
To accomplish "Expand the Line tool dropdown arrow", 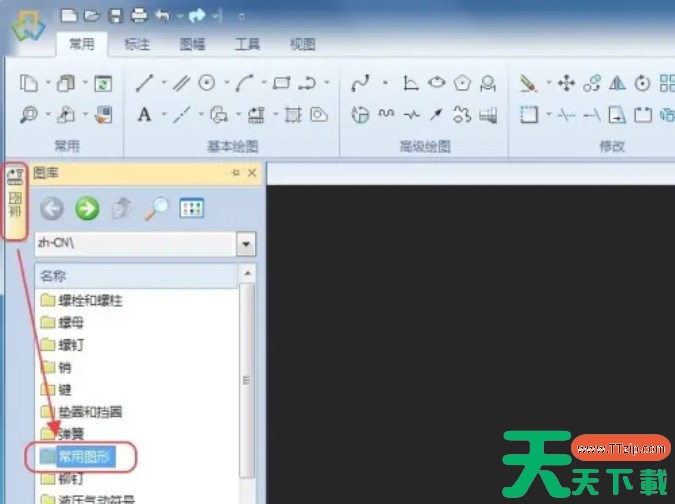I will 164,82.
